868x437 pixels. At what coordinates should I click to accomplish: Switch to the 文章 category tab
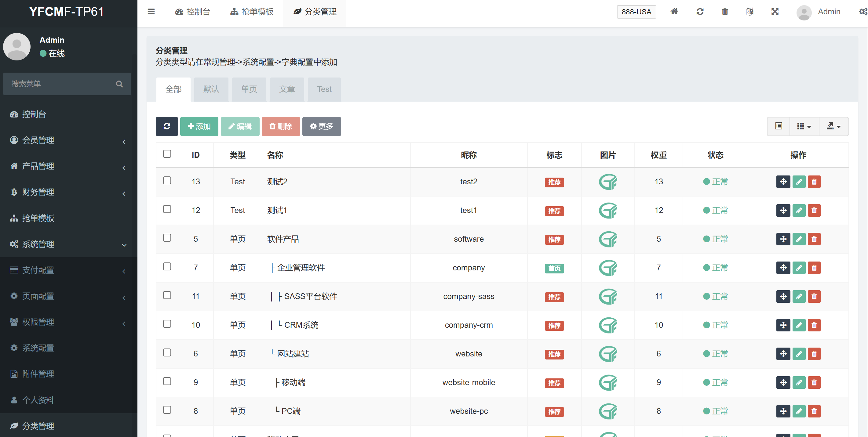point(287,89)
